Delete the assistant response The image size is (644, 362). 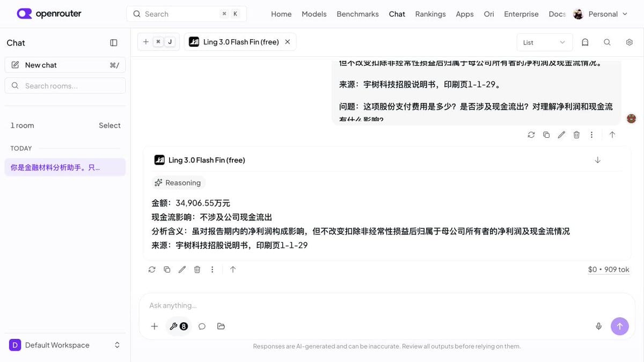pyautogui.click(x=197, y=270)
